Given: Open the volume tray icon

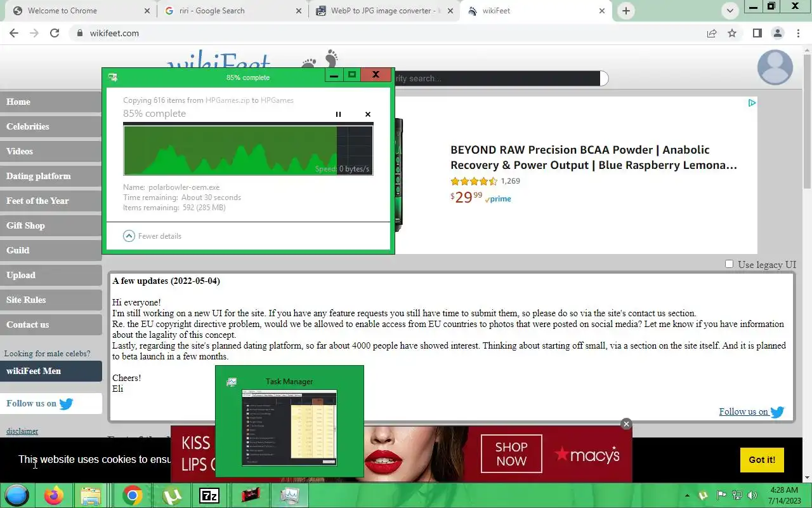Looking at the screenshot, I should 752,495.
